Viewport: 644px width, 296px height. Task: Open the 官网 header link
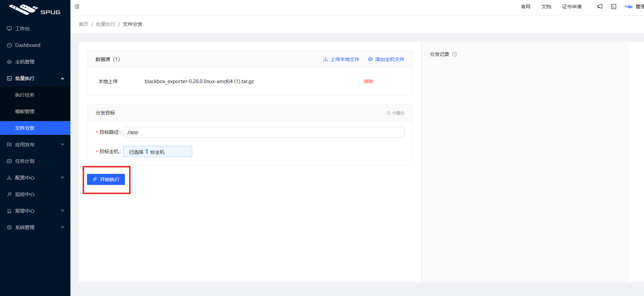[526, 7]
